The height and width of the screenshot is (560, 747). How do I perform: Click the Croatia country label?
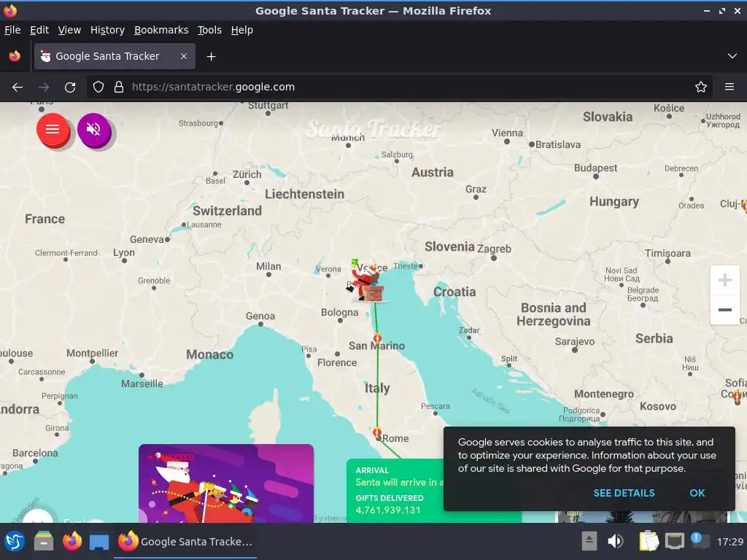click(x=454, y=292)
